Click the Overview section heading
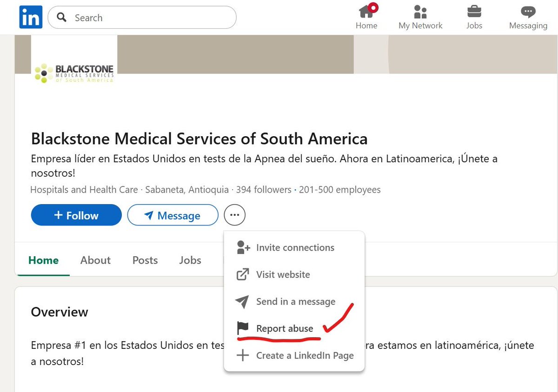The width and height of the screenshot is (558, 392). (x=60, y=312)
